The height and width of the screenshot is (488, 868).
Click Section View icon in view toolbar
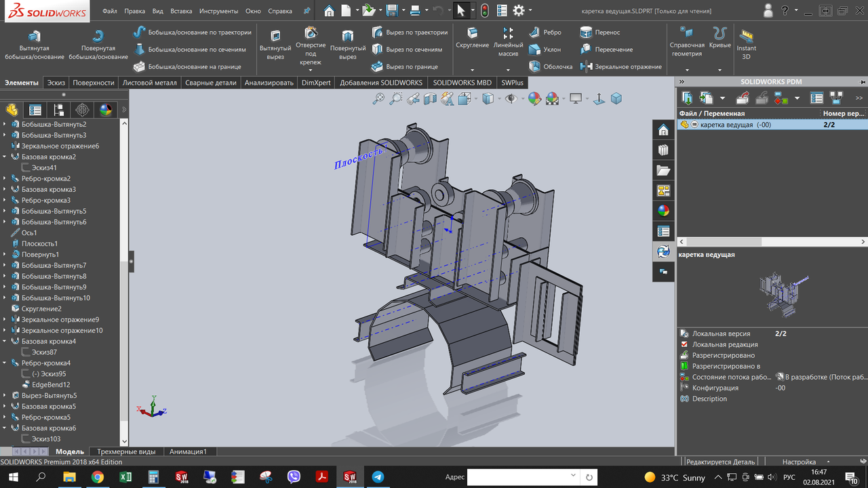click(430, 99)
